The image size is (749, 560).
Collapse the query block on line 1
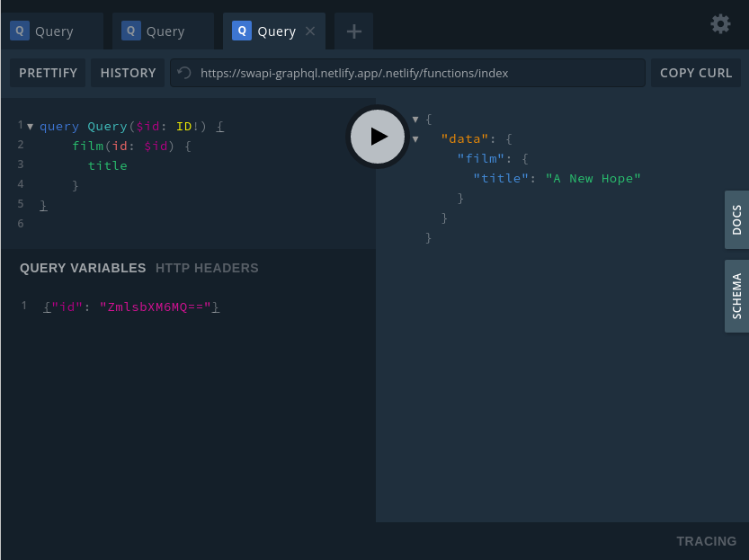tap(31, 127)
